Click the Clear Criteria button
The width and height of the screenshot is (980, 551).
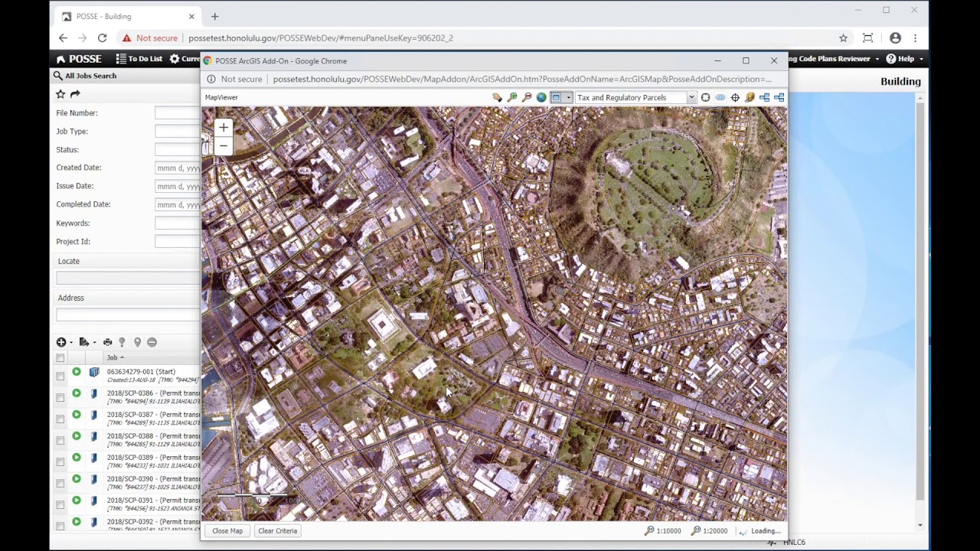pos(277,530)
